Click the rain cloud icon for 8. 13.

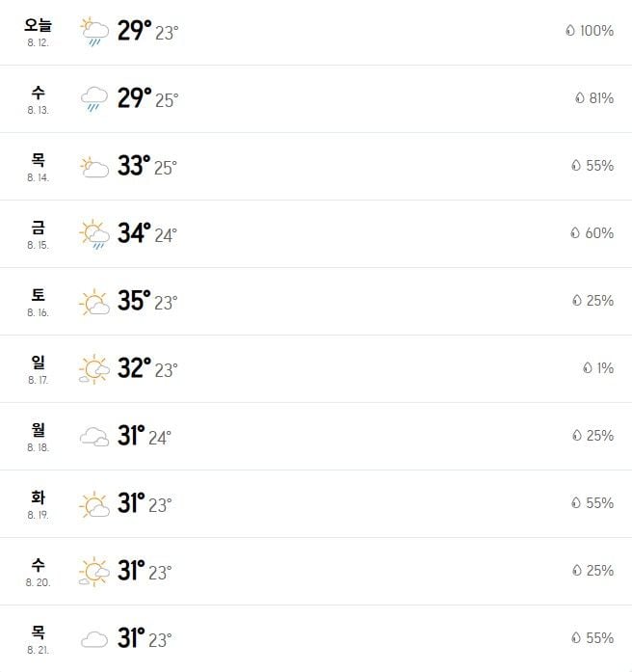(x=94, y=99)
